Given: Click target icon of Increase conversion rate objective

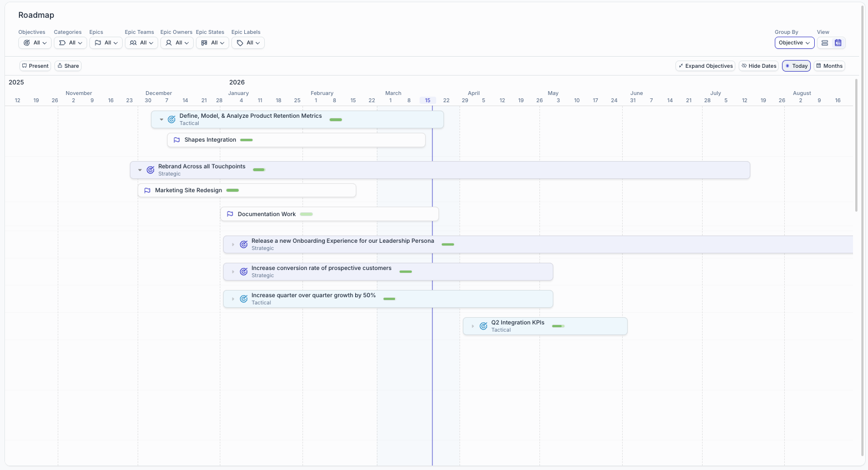Looking at the screenshot, I should point(244,272).
